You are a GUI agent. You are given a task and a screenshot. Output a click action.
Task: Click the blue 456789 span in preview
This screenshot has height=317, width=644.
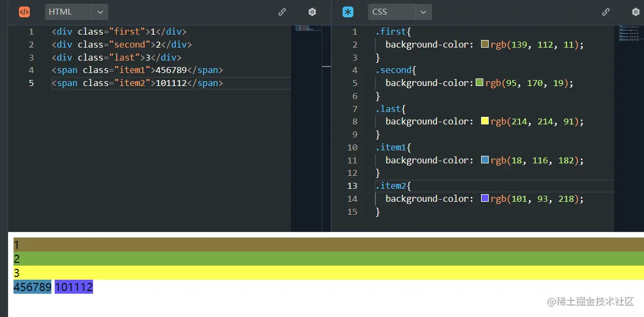pos(32,287)
